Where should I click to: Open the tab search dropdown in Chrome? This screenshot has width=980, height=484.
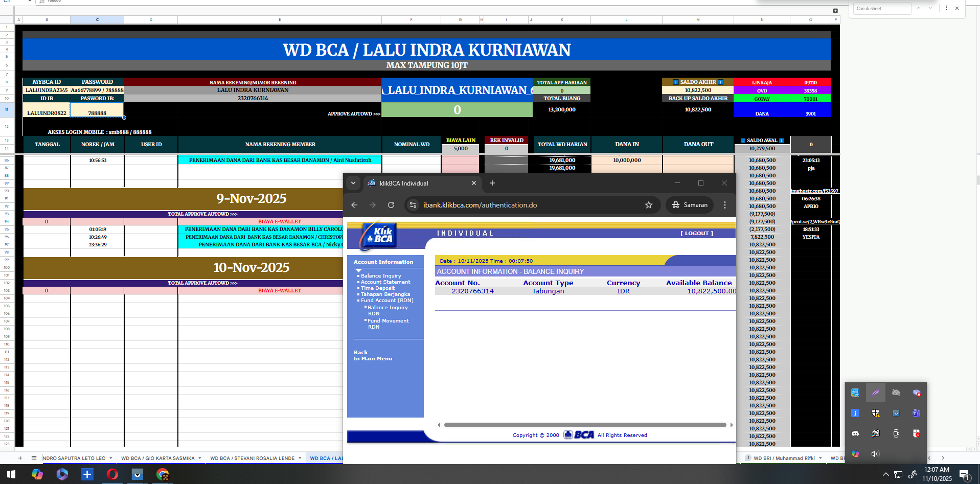(353, 183)
